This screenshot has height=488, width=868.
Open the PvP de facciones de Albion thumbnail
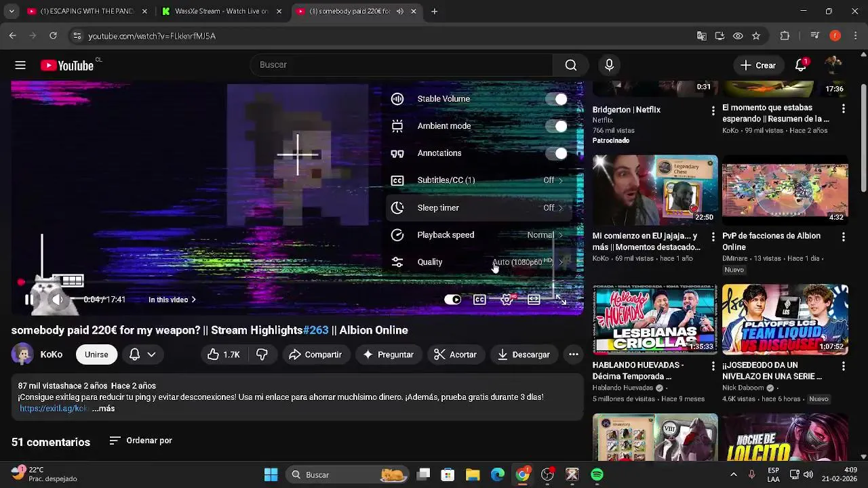point(785,190)
